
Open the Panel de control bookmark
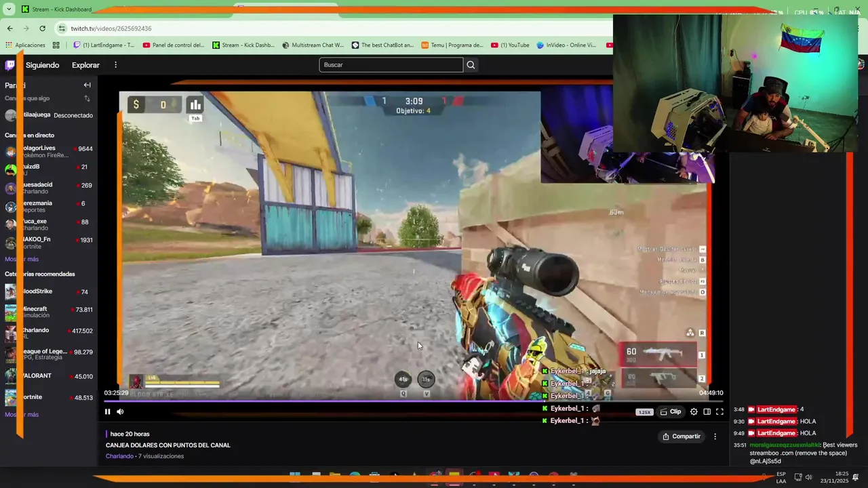[174, 45]
